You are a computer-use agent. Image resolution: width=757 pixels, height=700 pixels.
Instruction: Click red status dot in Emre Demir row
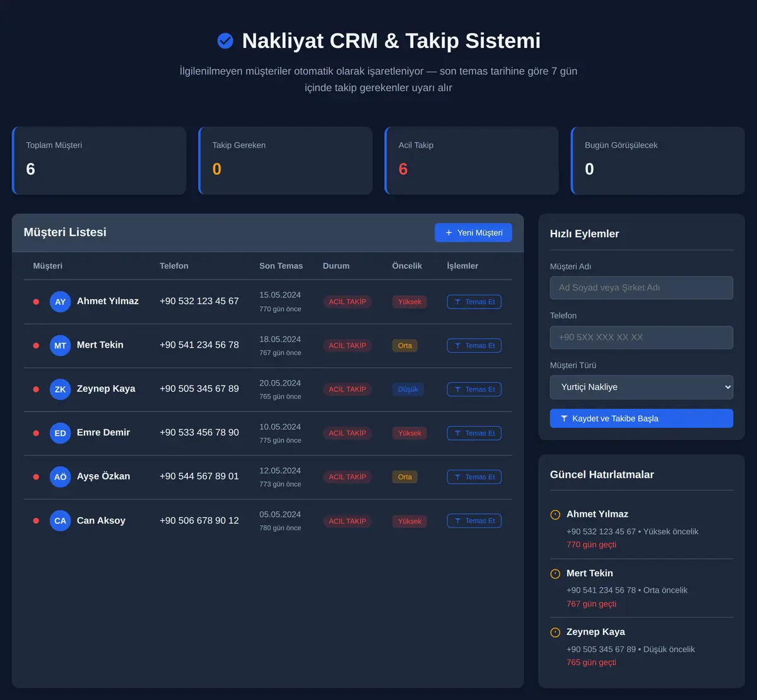tap(36, 433)
